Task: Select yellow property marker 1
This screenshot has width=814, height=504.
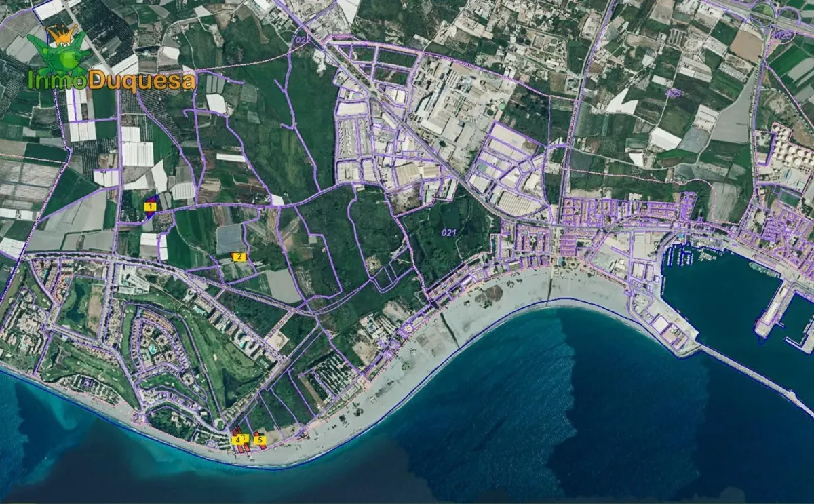Action: pos(150,206)
